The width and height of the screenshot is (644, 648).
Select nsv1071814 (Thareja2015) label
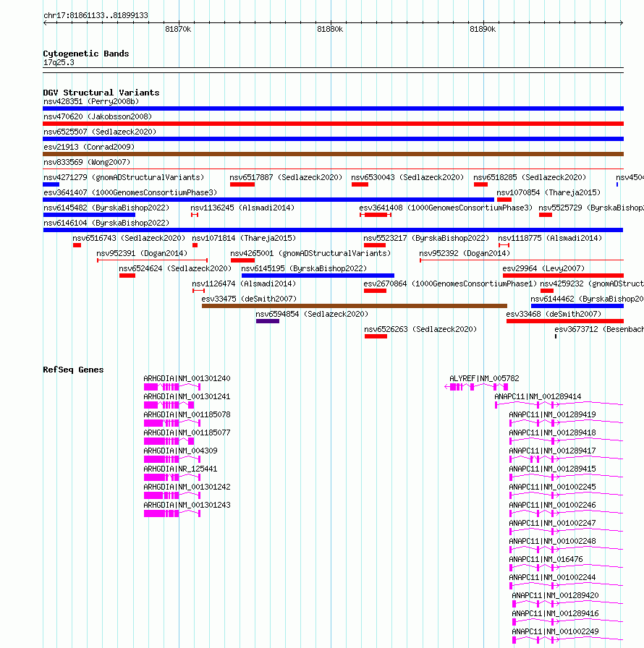[x=244, y=239]
